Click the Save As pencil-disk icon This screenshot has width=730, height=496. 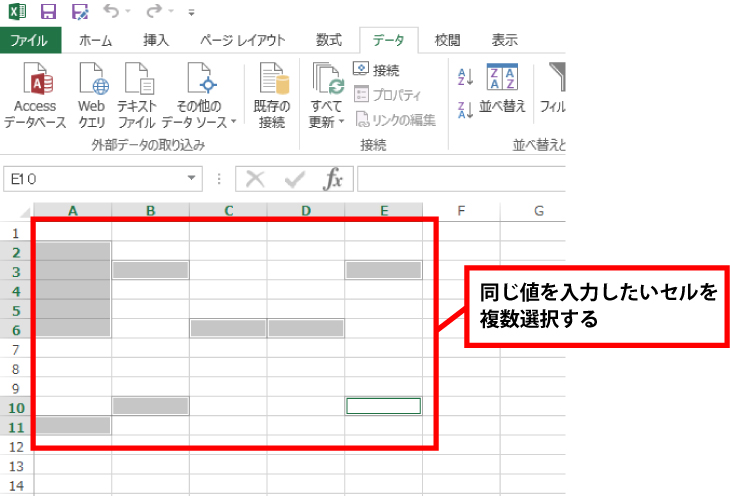(80, 11)
